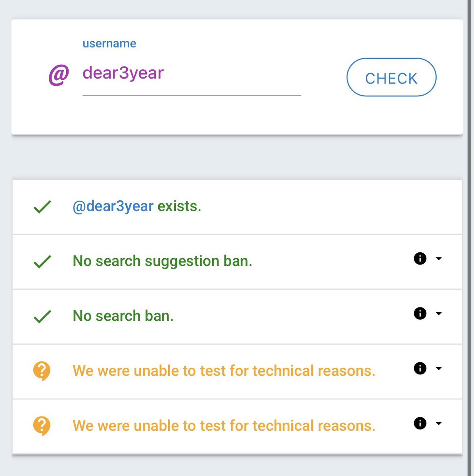This screenshot has height=476, width=474.
Task: Select the No search ban result text
Action: click(123, 316)
